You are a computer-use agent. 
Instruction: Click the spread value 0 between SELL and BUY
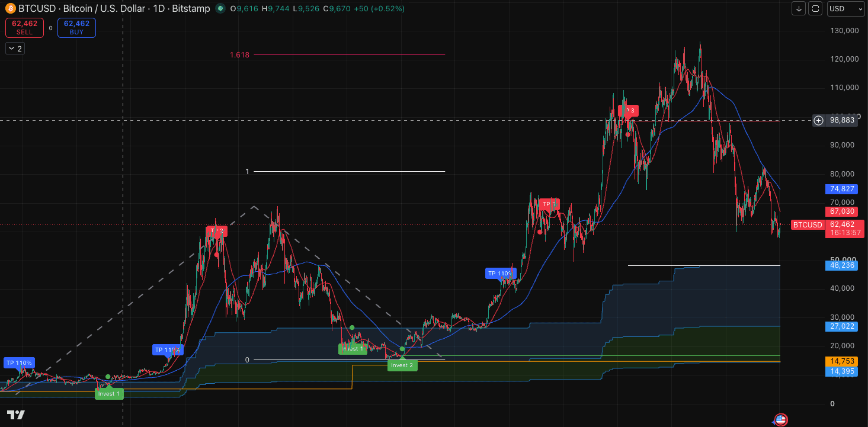click(50, 28)
